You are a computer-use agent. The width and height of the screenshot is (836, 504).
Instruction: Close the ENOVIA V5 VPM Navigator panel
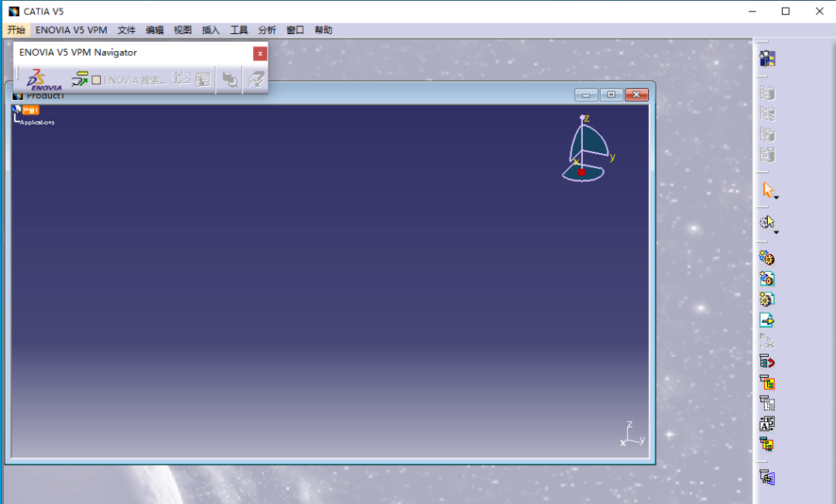coord(260,53)
